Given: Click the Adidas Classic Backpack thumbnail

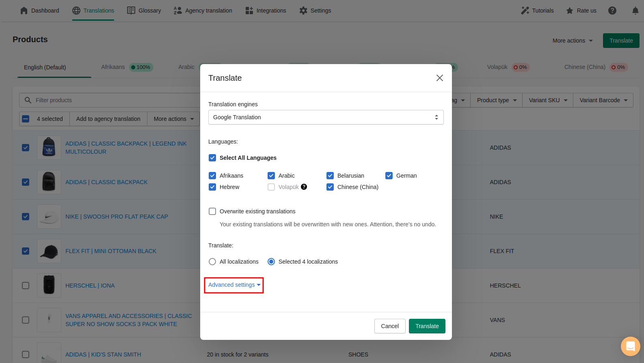Looking at the screenshot, I should coord(49,182).
